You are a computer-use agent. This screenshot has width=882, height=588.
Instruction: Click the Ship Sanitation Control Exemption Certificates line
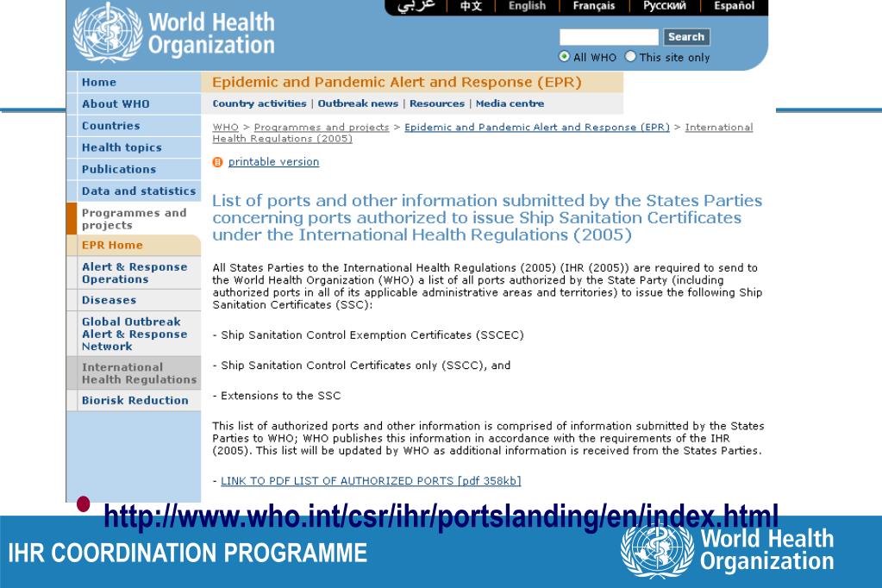tap(368, 335)
